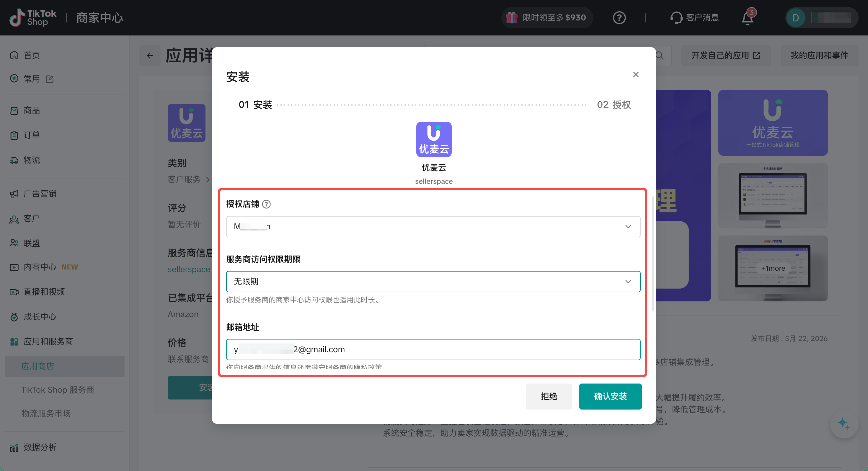
Task: Click the 优麦云 app icon in dialog
Action: pyautogui.click(x=434, y=139)
